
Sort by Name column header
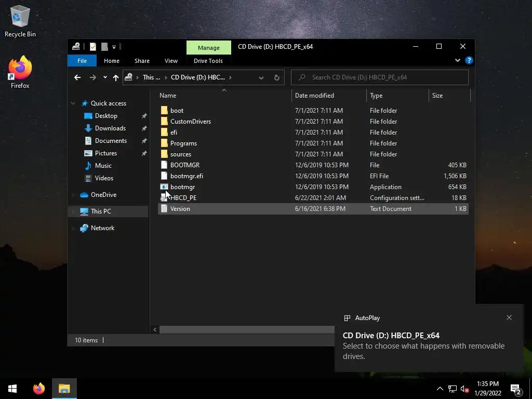click(x=224, y=96)
